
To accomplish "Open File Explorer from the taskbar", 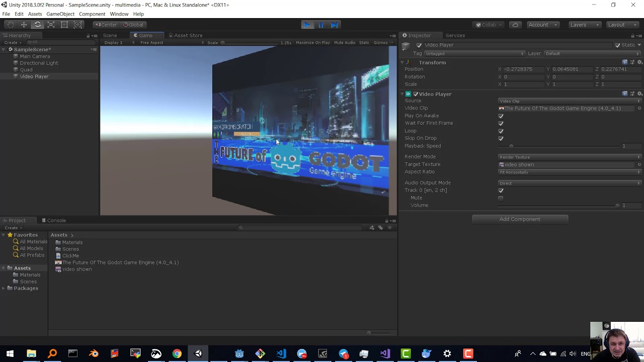I will (31, 353).
